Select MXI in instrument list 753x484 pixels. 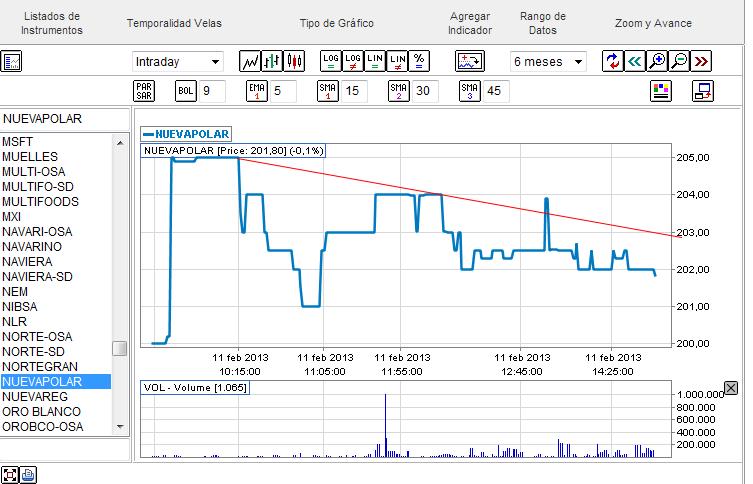(56, 217)
